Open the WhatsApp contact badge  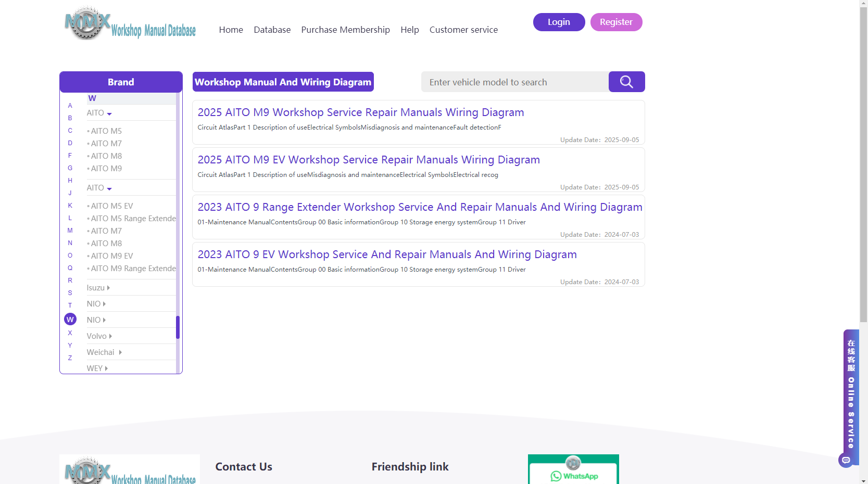click(x=573, y=470)
